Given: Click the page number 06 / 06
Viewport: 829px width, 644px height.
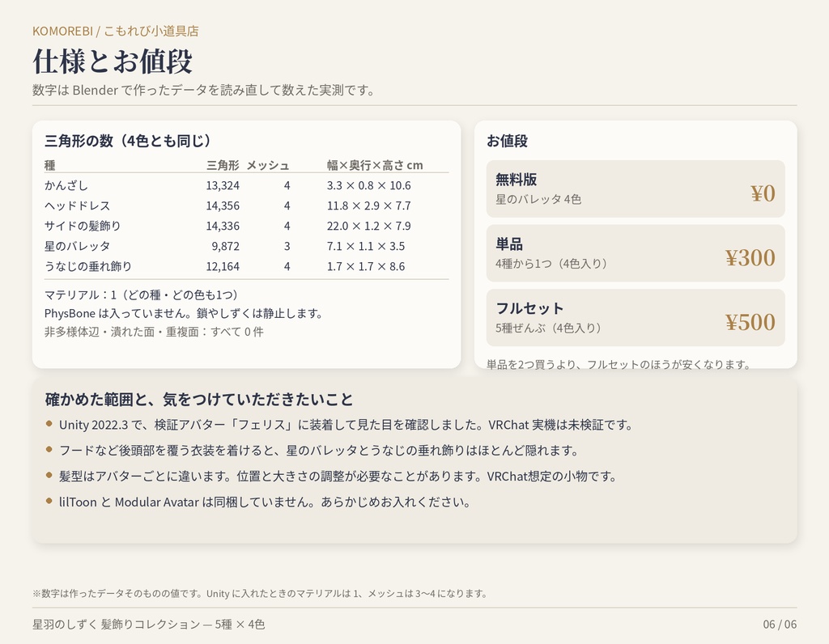Looking at the screenshot, I should coord(780,625).
